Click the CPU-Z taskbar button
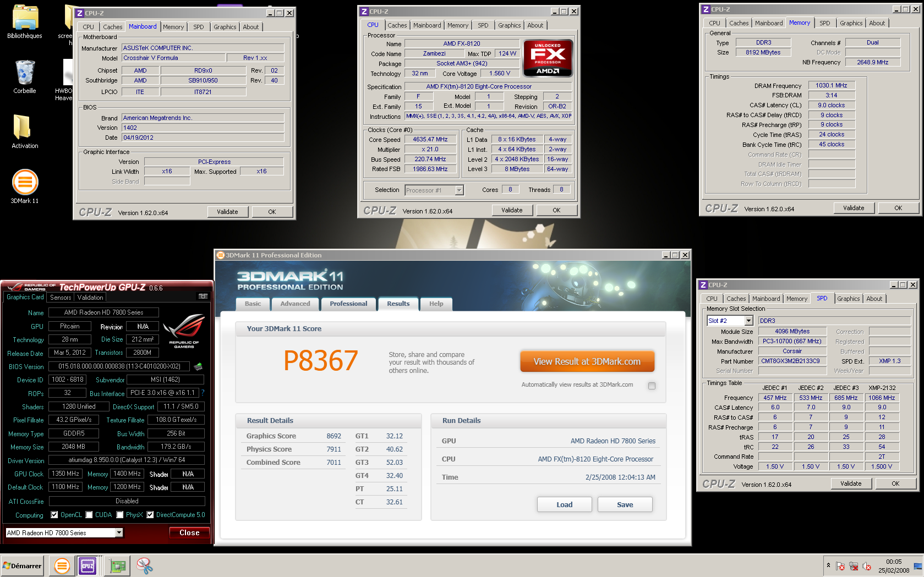 pyautogui.click(x=88, y=565)
